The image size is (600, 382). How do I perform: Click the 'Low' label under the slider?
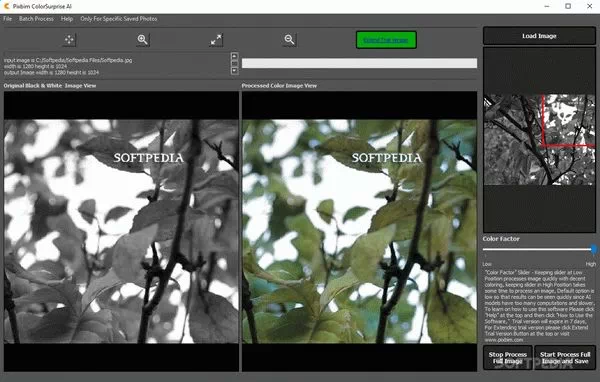(x=487, y=264)
